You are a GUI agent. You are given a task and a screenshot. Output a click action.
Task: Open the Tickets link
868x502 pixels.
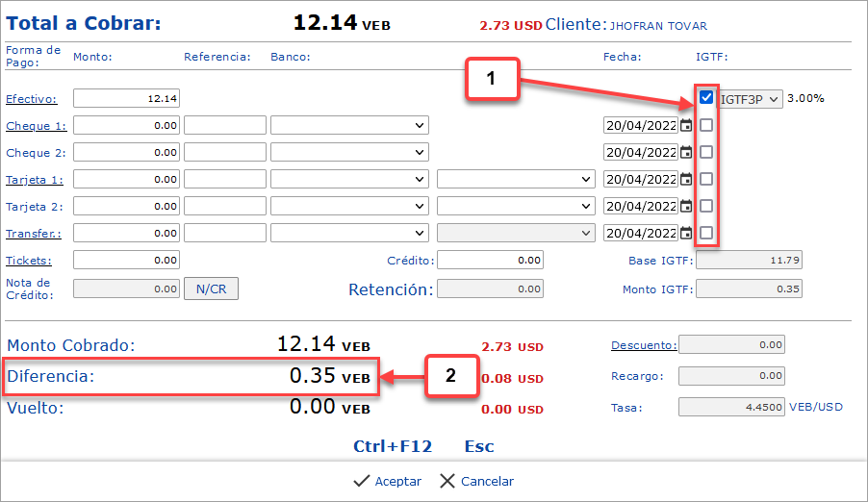pos(29,260)
